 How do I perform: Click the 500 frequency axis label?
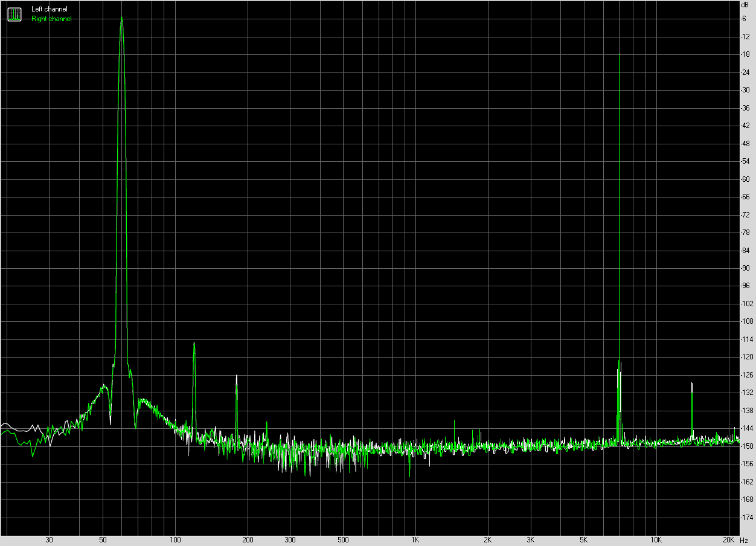(x=343, y=540)
